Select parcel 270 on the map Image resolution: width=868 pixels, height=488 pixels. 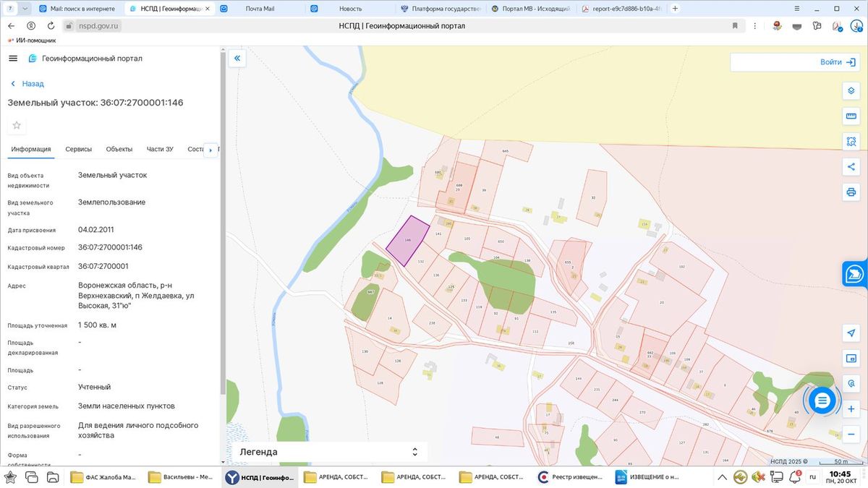coord(642,412)
